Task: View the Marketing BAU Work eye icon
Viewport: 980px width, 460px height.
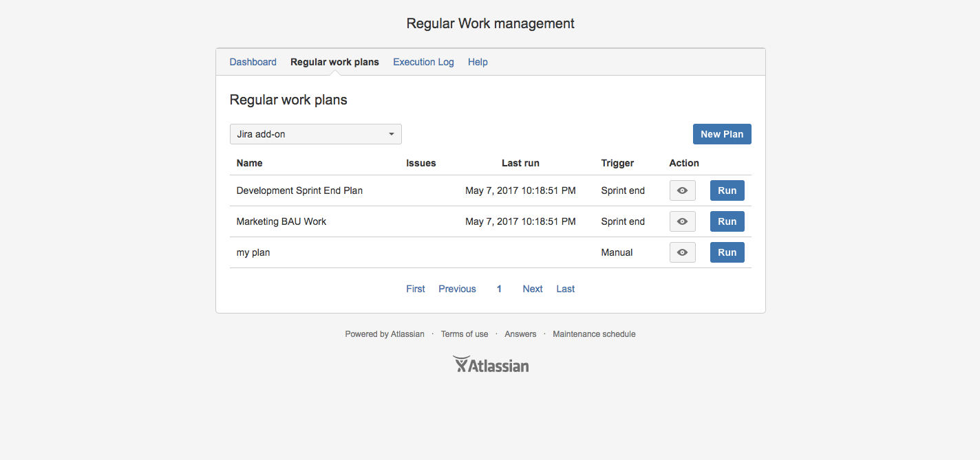Action: pyautogui.click(x=682, y=221)
